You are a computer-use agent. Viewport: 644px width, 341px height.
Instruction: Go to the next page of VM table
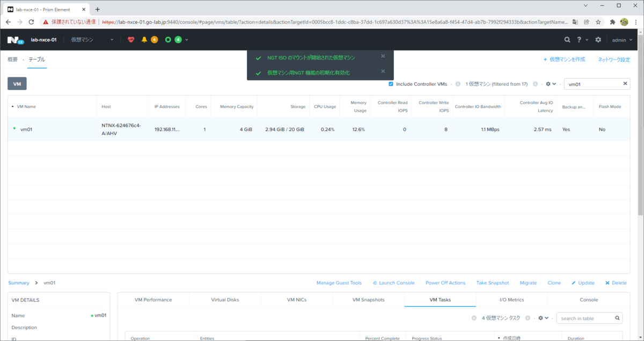(535, 84)
